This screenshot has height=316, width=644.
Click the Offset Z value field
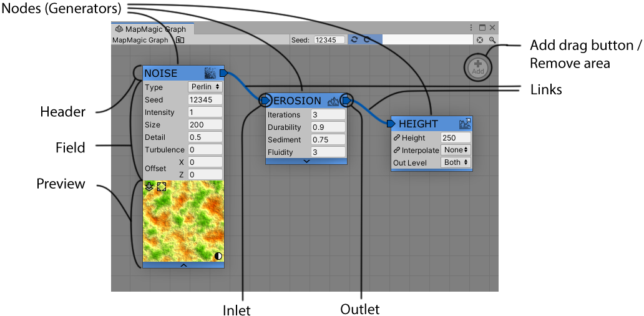(205, 174)
